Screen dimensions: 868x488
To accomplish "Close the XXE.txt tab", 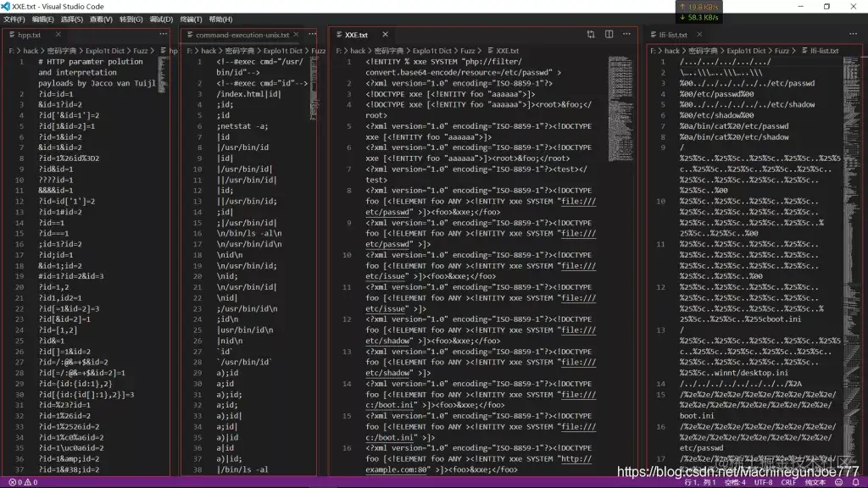I will (386, 34).
